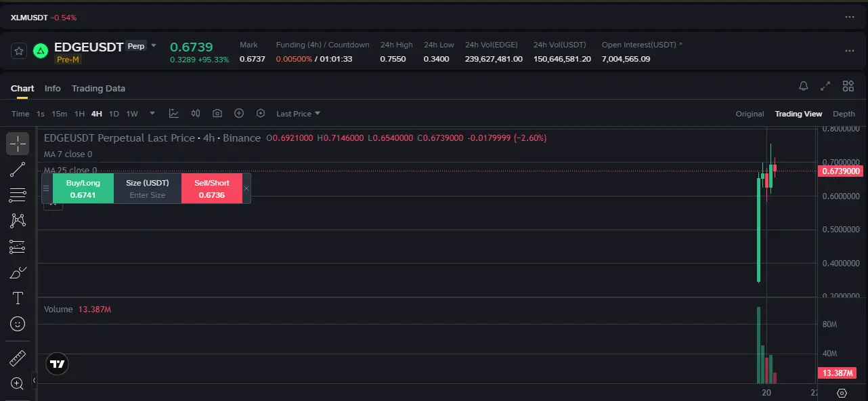Click the Funding (4h) / Countdown label
This screenshot has width=868, height=401.
point(322,45)
